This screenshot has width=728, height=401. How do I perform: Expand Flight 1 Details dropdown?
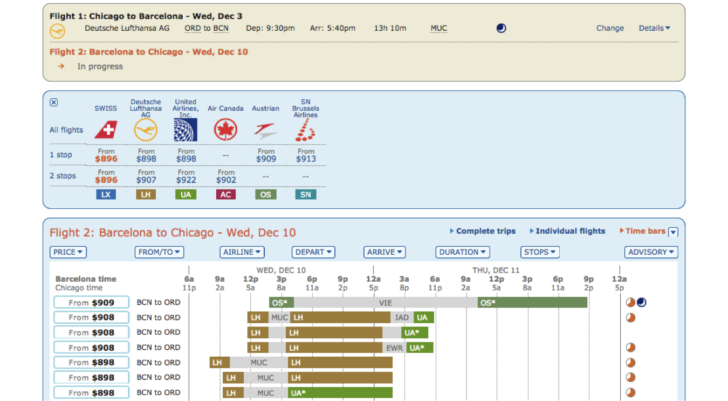click(654, 28)
